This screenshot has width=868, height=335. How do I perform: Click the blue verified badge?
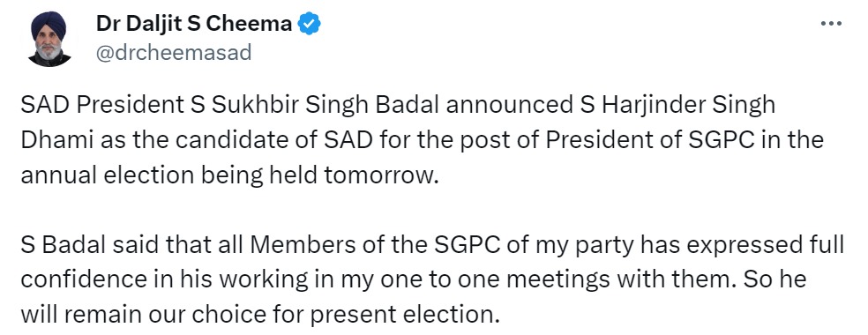click(310, 24)
